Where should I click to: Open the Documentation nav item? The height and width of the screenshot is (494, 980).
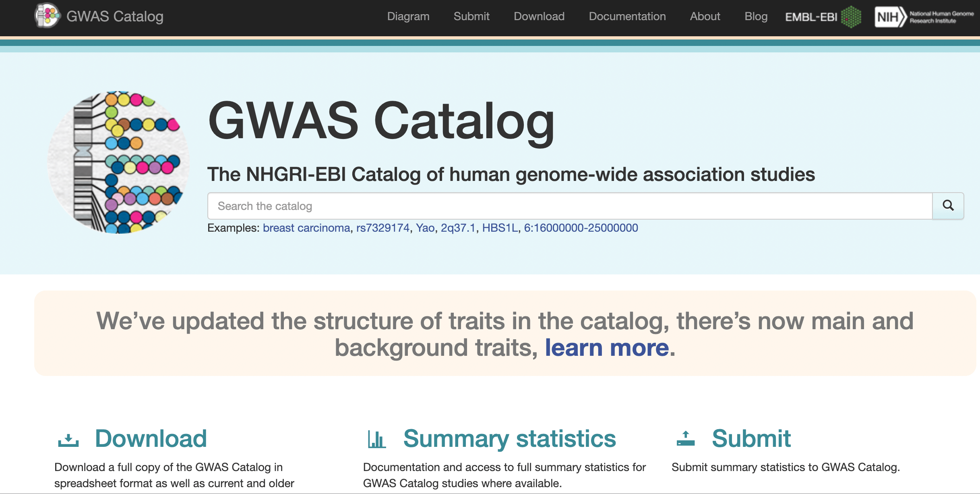(627, 17)
